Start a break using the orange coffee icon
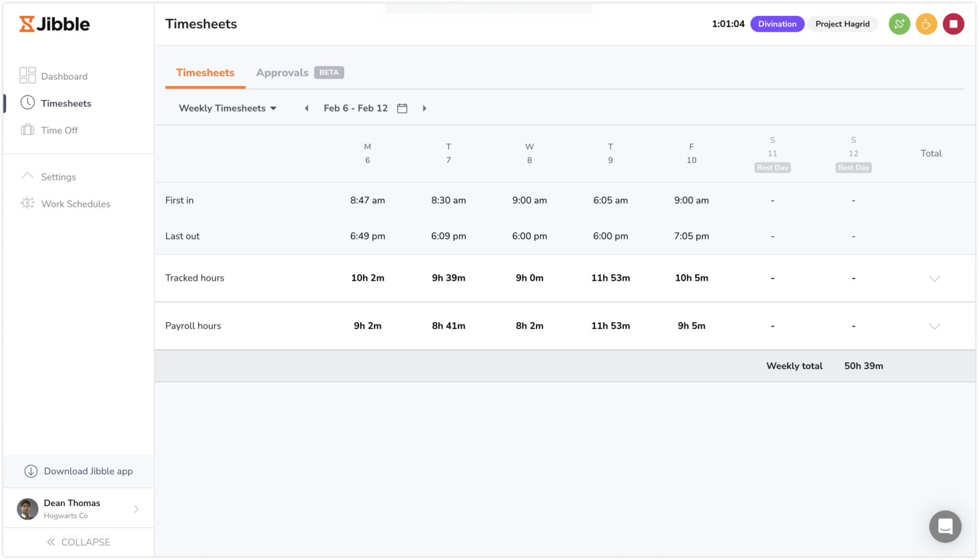The image size is (979, 560). tap(926, 23)
